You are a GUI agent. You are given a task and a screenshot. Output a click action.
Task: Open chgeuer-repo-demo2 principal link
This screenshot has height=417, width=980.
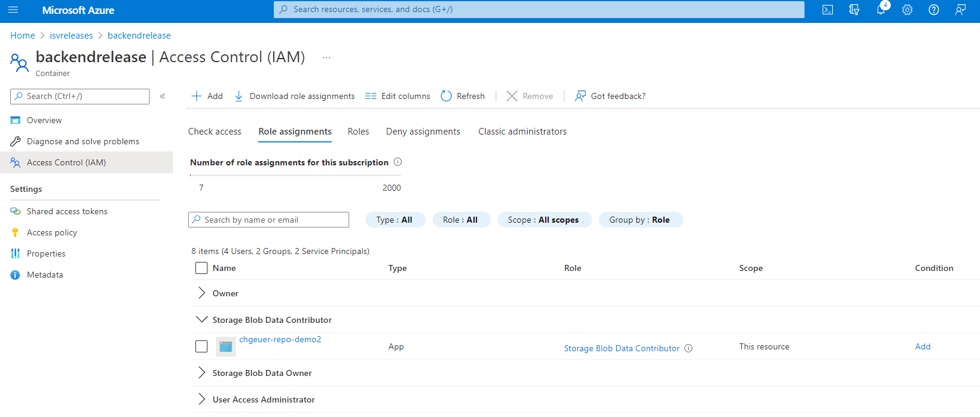pyautogui.click(x=280, y=339)
